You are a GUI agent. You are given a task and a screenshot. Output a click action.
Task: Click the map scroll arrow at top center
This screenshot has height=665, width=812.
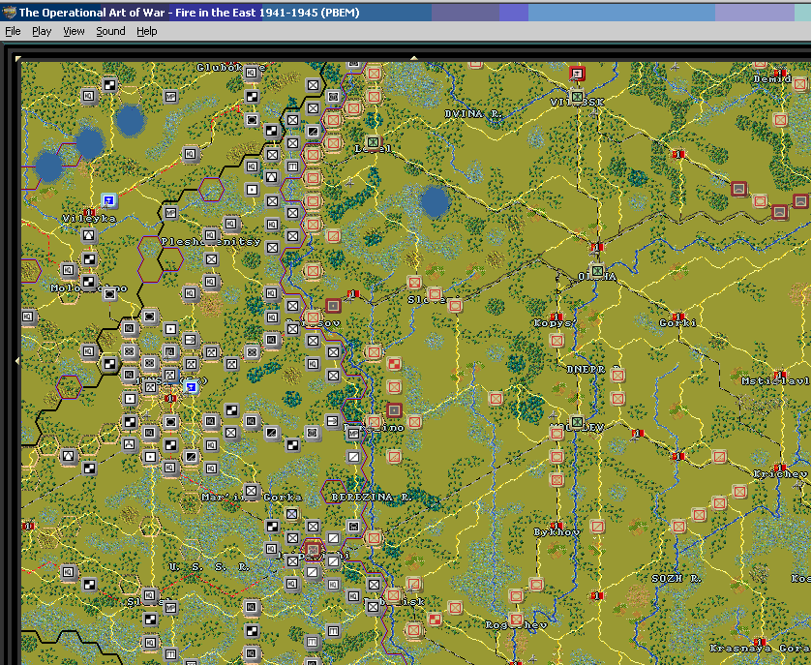click(x=414, y=58)
